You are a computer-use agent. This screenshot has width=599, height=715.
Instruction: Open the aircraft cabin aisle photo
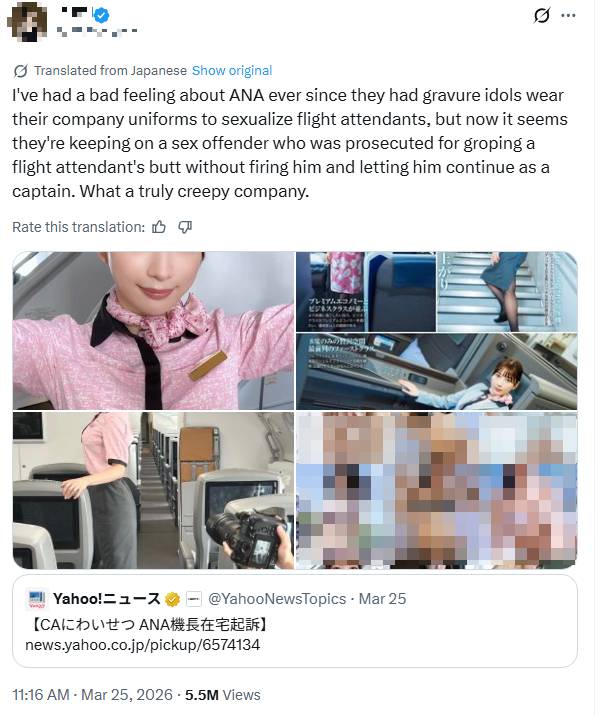tap(154, 490)
